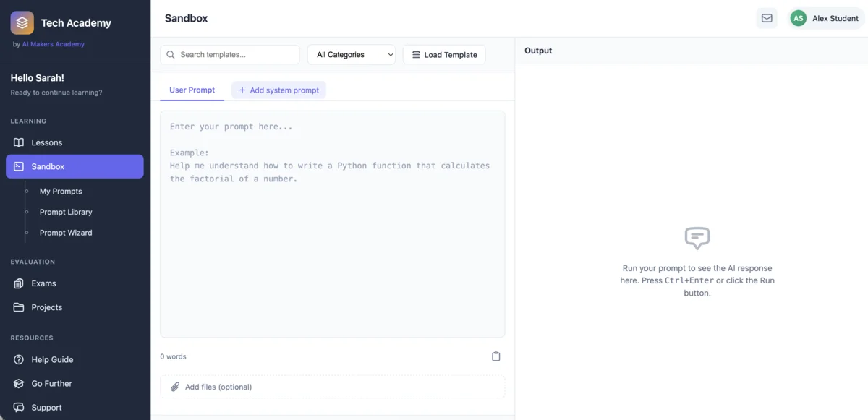Viewport: 868px width, 420px height.
Task: Switch to the User Prompt tab
Action: click(x=192, y=90)
